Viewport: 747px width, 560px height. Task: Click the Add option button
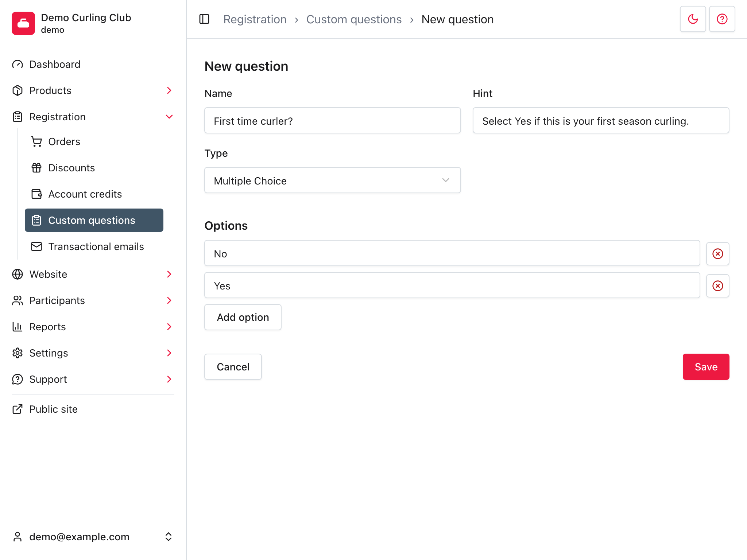tap(243, 317)
